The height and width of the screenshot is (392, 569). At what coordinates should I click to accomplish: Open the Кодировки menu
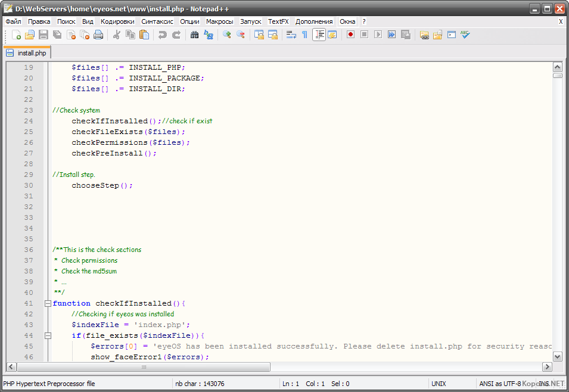(x=117, y=21)
